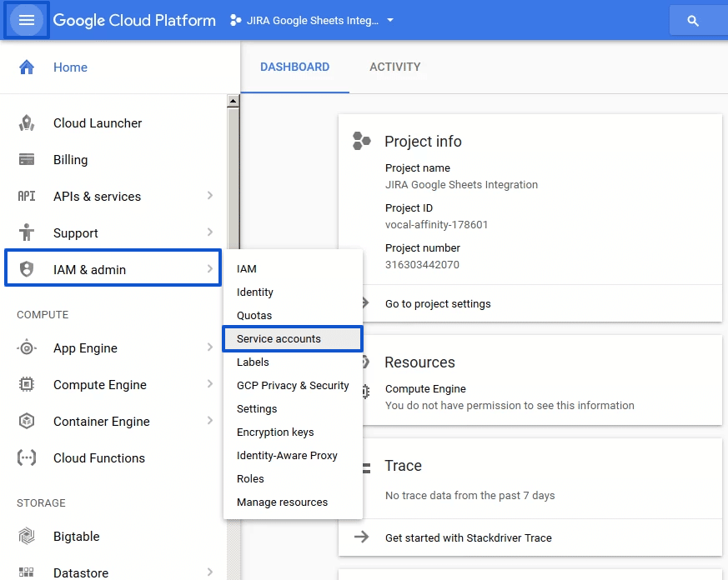The width and height of the screenshot is (728, 580).
Task: Select Identity in the submenu
Action: pos(293,292)
